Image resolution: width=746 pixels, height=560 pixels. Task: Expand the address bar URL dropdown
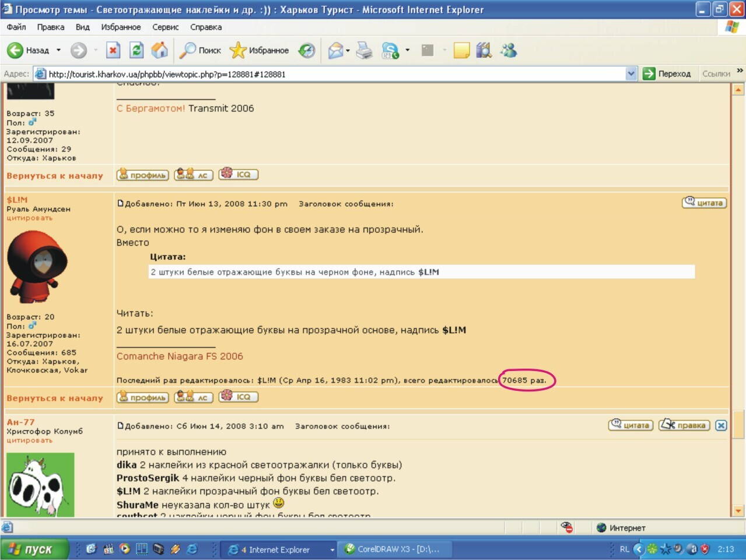click(631, 74)
